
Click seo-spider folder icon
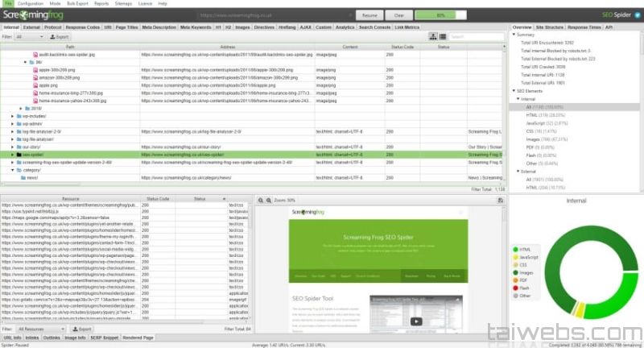tap(19, 155)
